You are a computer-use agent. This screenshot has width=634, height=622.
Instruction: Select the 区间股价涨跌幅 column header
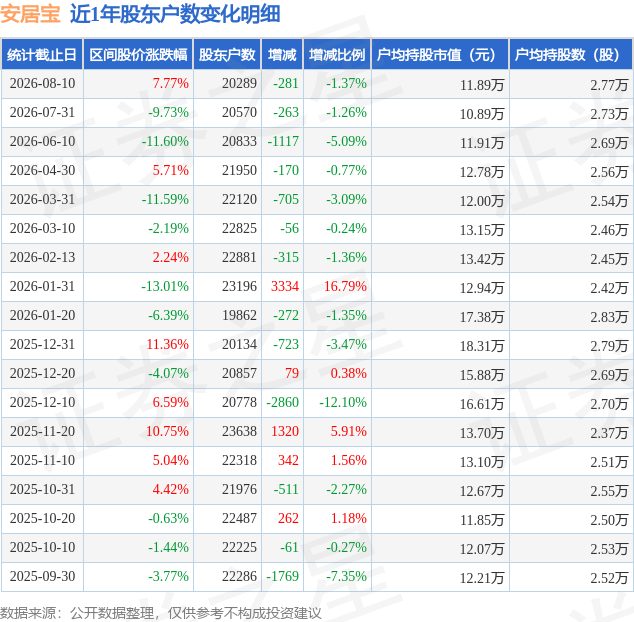(138, 55)
